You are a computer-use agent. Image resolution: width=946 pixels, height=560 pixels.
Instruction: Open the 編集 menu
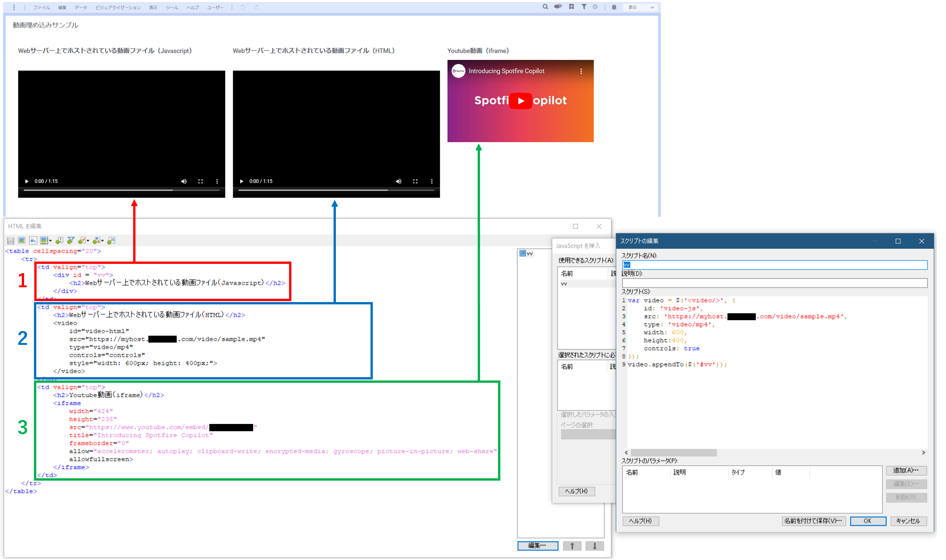[x=62, y=8]
